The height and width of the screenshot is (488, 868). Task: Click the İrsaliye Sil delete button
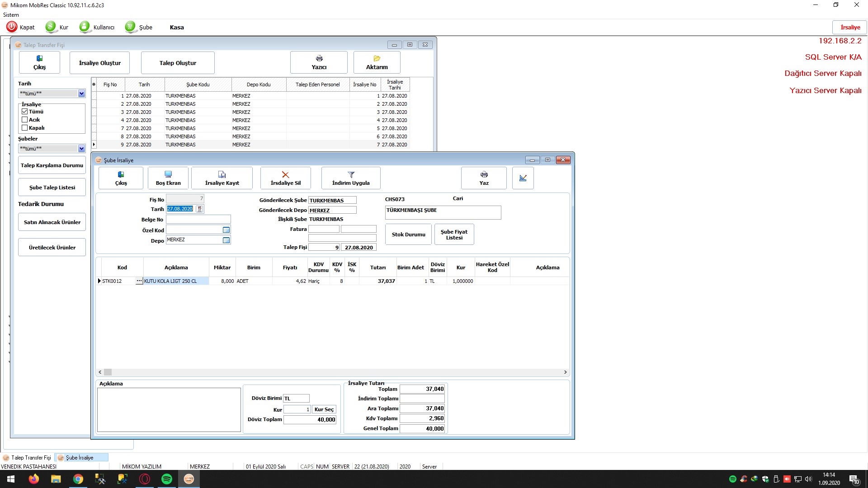(x=285, y=178)
